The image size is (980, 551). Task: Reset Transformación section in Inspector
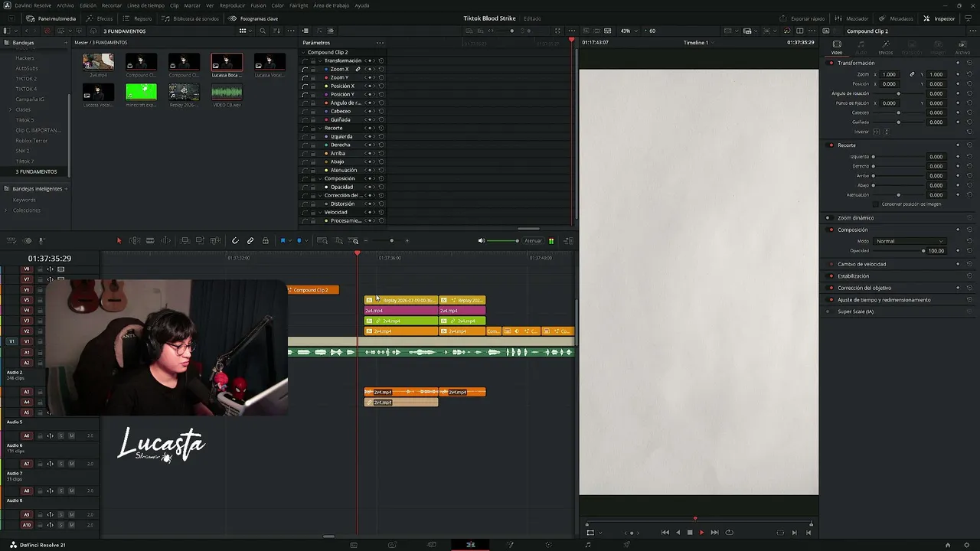[x=969, y=63]
